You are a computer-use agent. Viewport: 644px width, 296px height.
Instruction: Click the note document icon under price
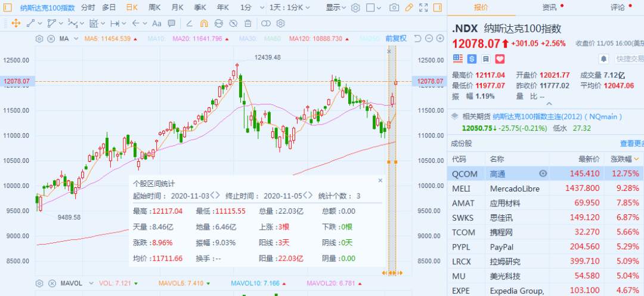click(485, 59)
